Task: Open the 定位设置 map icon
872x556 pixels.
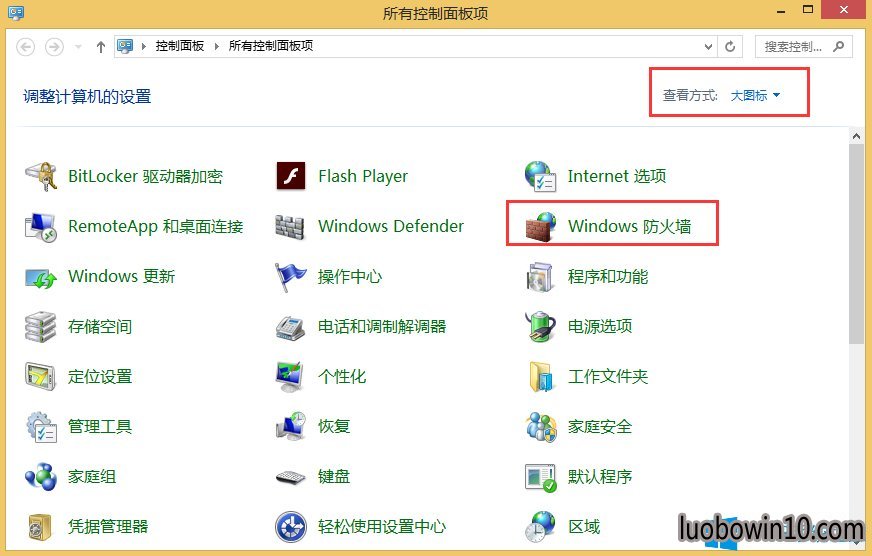Action: tap(41, 376)
